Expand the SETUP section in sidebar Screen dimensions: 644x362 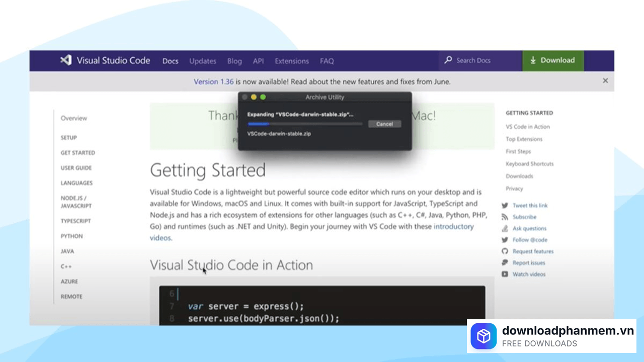point(69,138)
